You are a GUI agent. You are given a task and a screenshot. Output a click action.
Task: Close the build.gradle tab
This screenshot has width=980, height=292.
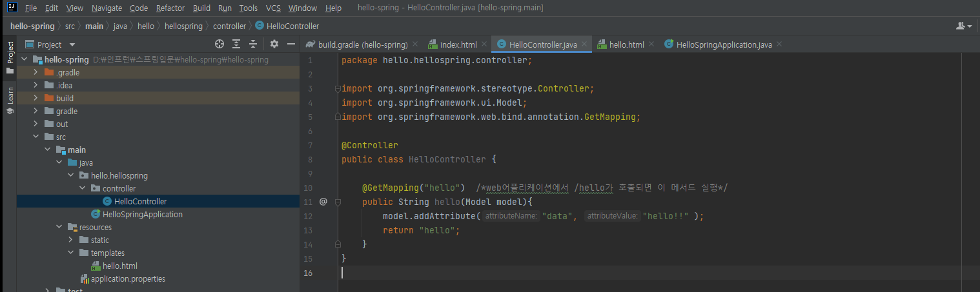[415, 44]
